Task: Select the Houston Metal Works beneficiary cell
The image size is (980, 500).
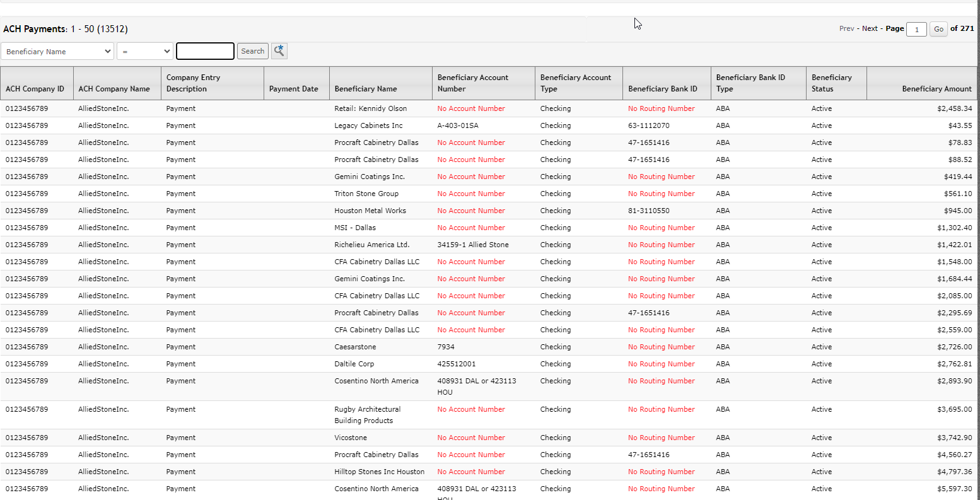Action: pyautogui.click(x=370, y=211)
